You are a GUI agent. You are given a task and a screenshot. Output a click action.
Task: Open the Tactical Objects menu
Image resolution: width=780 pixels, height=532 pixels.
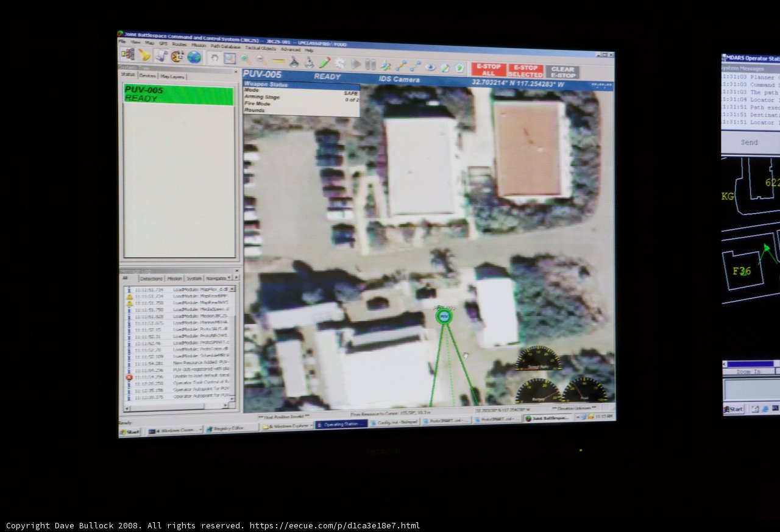pyautogui.click(x=261, y=48)
